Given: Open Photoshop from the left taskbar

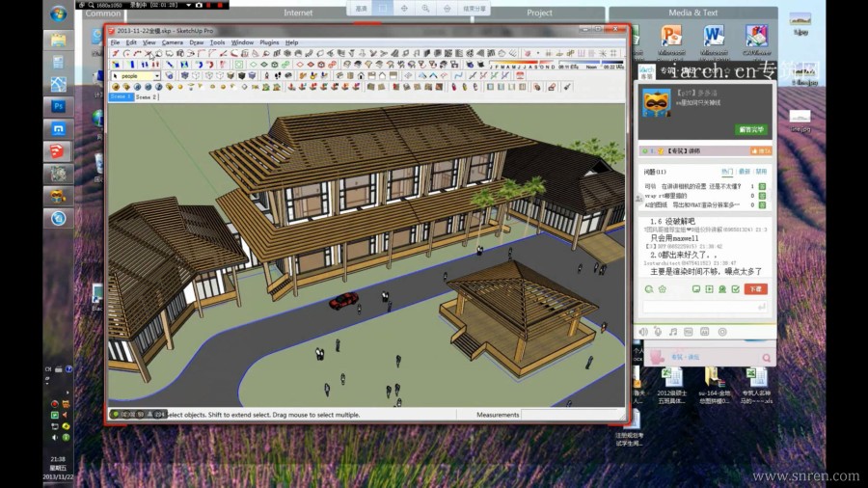Looking at the screenshot, I should (x=59, y=105).
